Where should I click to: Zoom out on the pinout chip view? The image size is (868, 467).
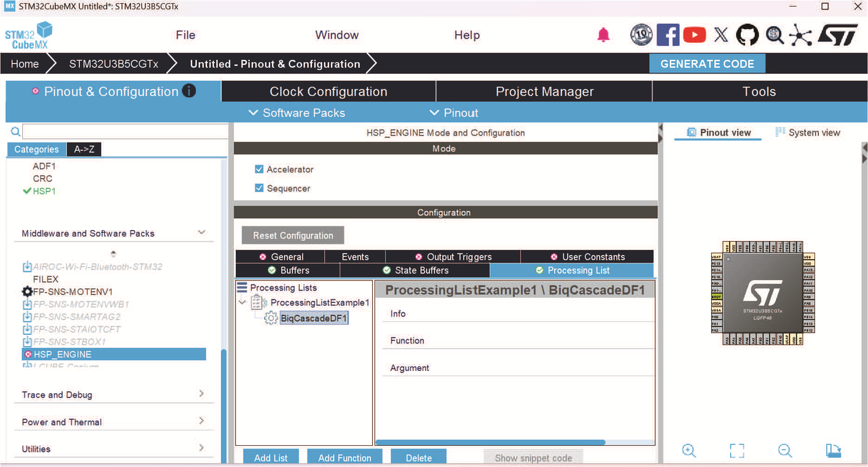coord(785,450)
